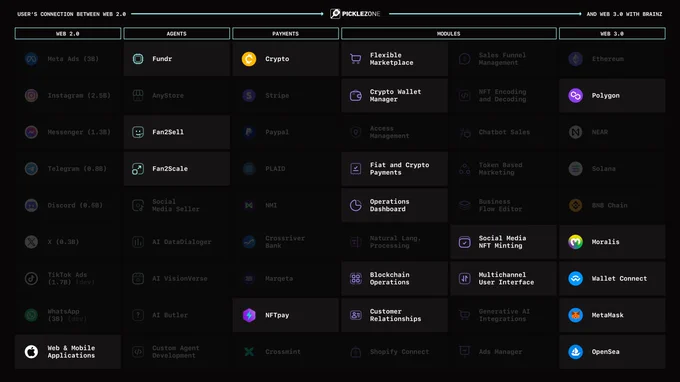Screen dimensions: 680x382
Task: Click the 'Web & Mobile Applications' label
Action: pos(71,352)
